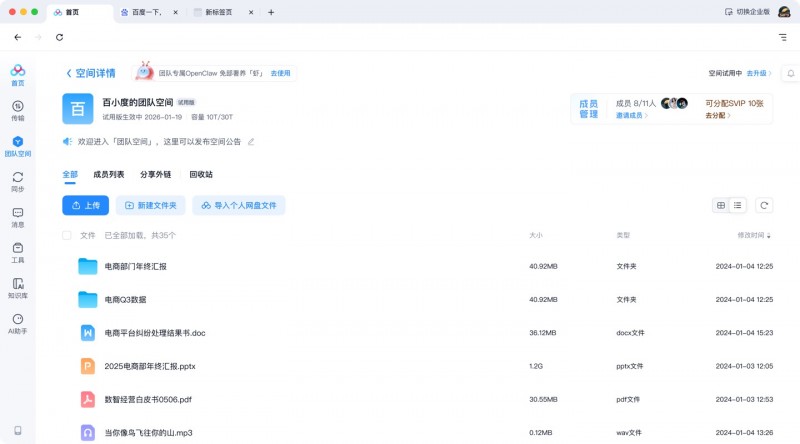Refresh the file list with the reload icon
The width and height of the screenshot is (800, 444).
click(764, 205)
